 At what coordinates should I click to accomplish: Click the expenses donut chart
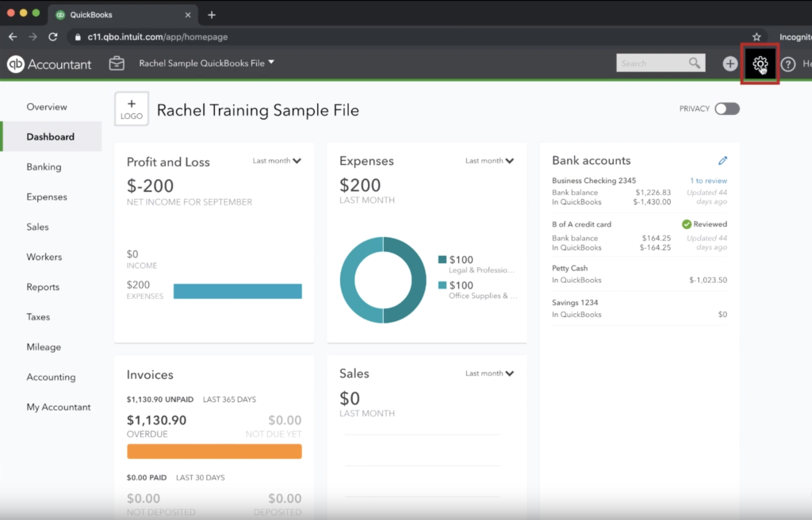click(x=383, y=280)
